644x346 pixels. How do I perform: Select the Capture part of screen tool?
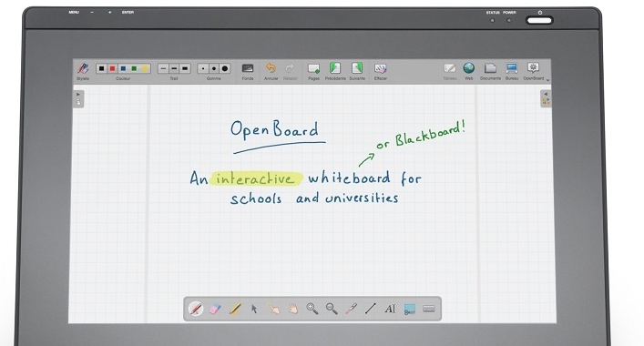tap(410, 309)
